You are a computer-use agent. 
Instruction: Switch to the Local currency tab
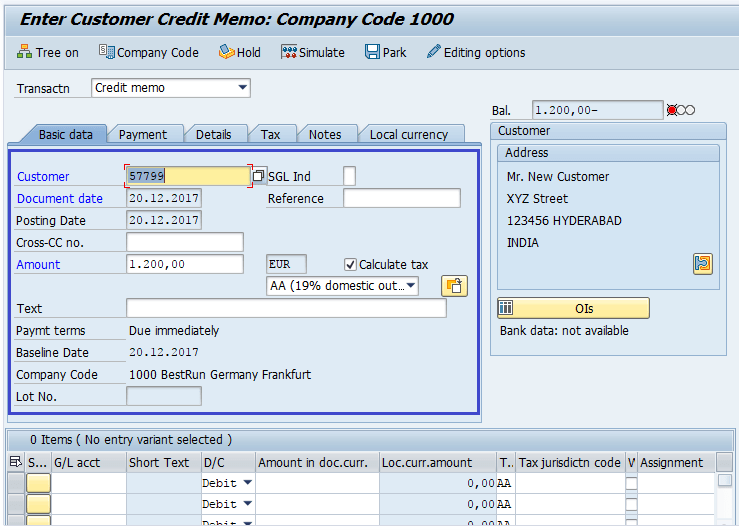(409, 135)
